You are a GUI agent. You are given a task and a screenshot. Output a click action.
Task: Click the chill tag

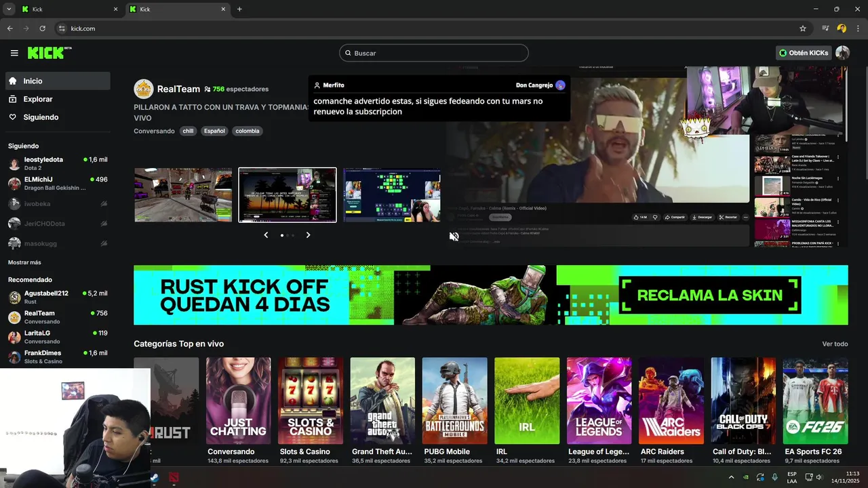point(188,131)
